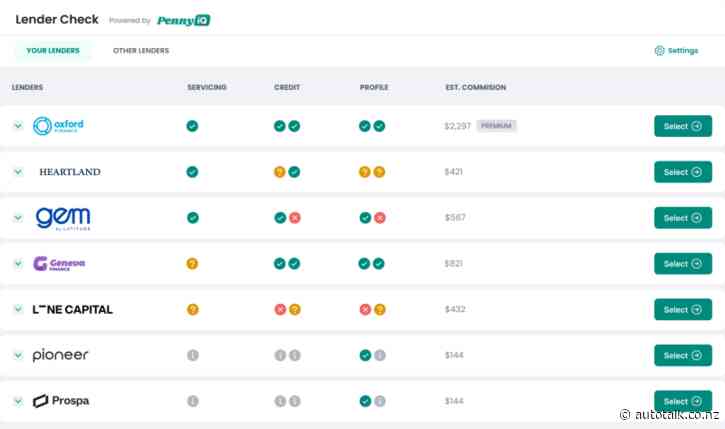Image resolution: width=725 pixels, height=429 pixels.
Task: Select the Gem lender
Action: coord(683,218)
